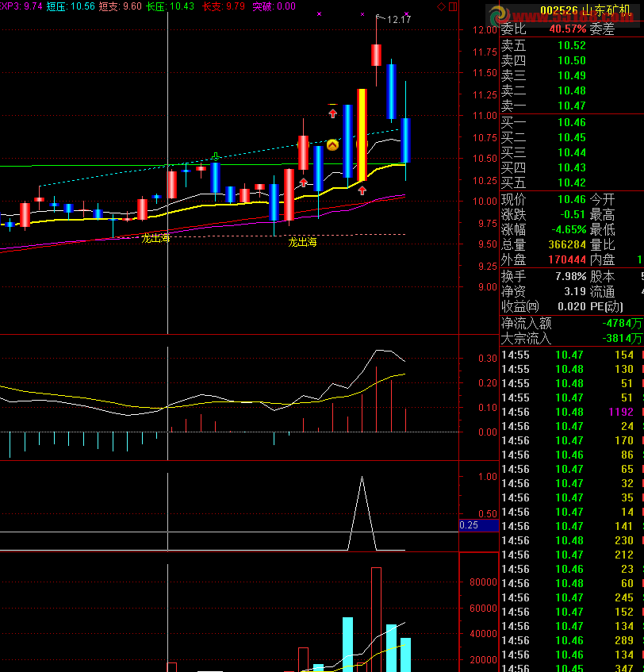Image resolution: width=644 pixels, height=672 pixels.
Task: Click the 长压: 10.43 indicator value
Action: pyautogui.click(x=170, y=6)
